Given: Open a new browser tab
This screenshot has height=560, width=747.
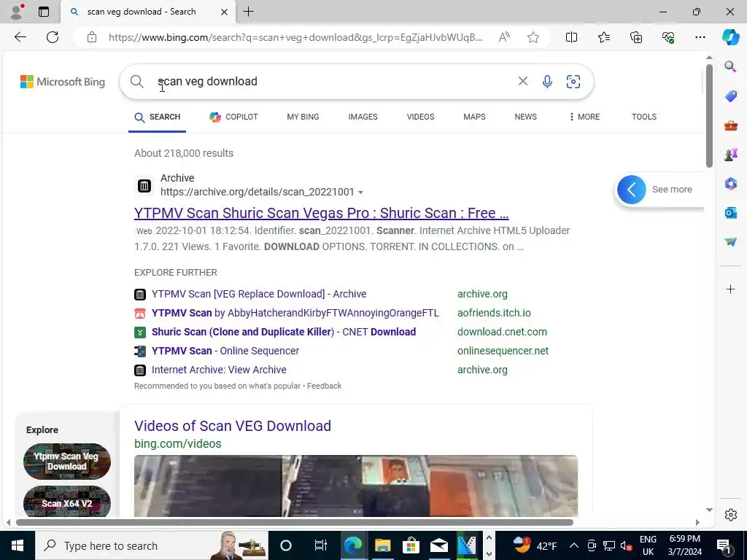Looking at the screenshot, I should pyautogui.click(x=248, y=12).
